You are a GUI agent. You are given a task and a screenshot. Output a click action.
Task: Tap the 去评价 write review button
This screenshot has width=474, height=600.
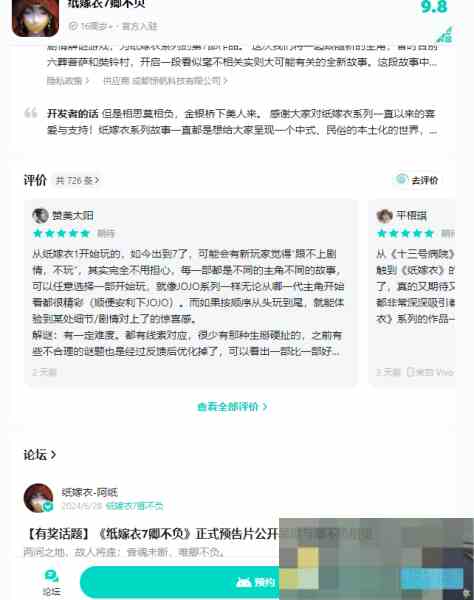coord(417,180)
